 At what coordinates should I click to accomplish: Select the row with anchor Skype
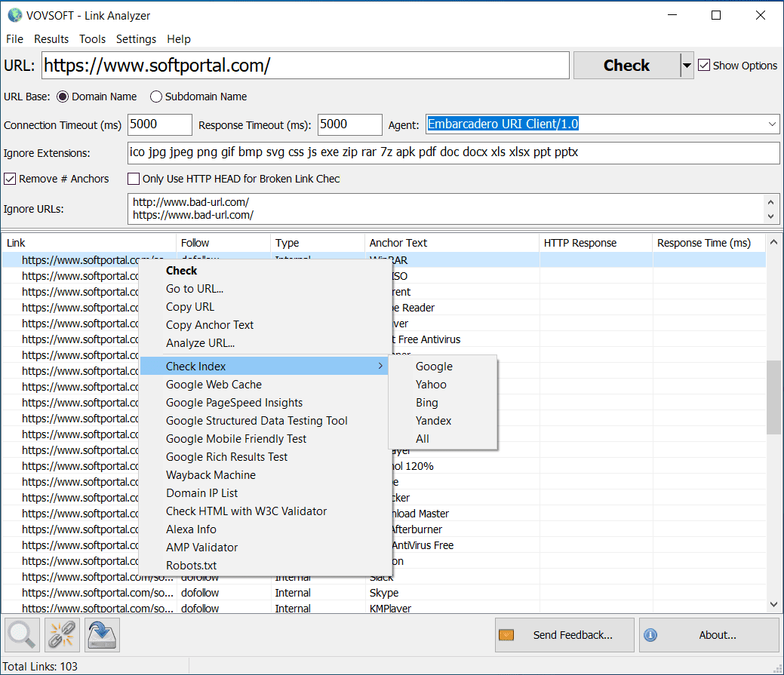(384, 593)
